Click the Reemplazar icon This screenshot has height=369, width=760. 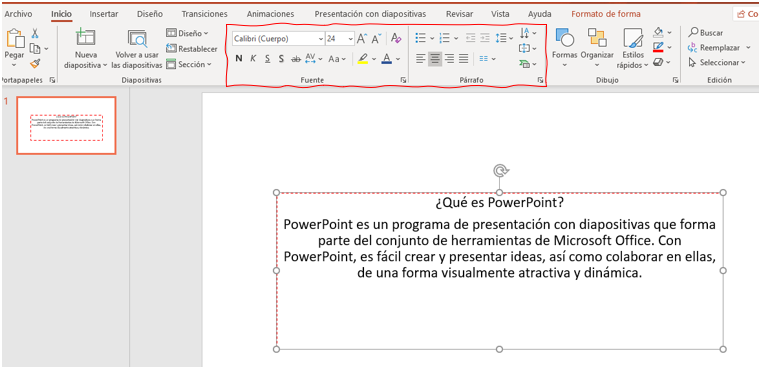[x=693, y=48]
